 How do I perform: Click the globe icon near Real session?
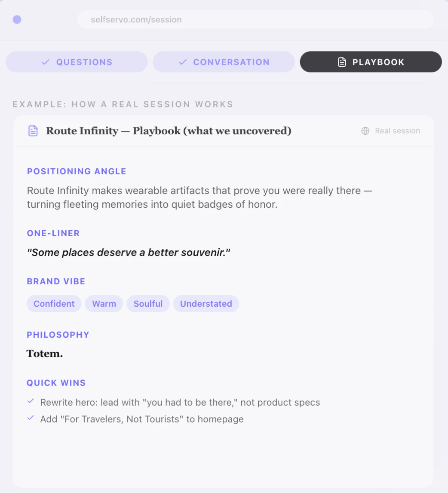(365, 131)
